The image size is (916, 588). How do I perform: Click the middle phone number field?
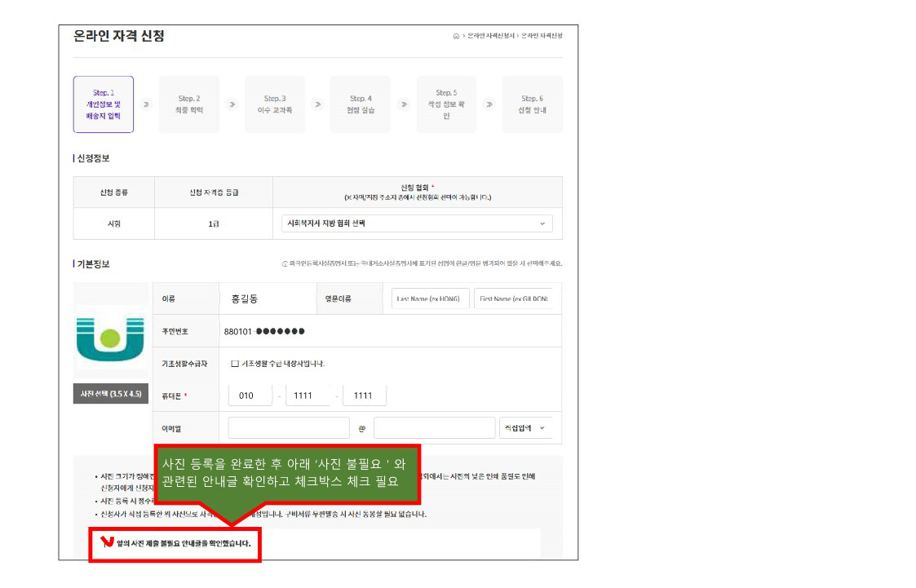coord(308,396)
